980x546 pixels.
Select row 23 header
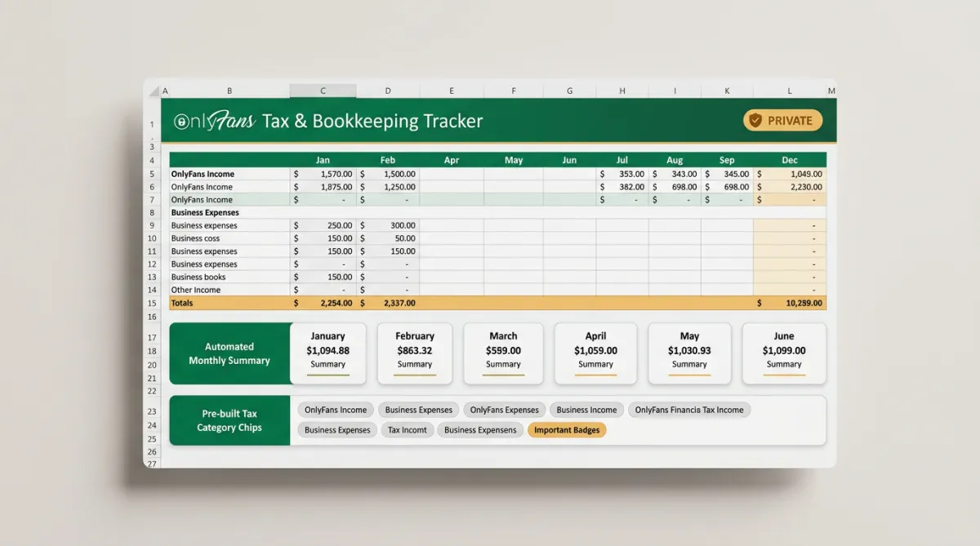tap(153, 412)
